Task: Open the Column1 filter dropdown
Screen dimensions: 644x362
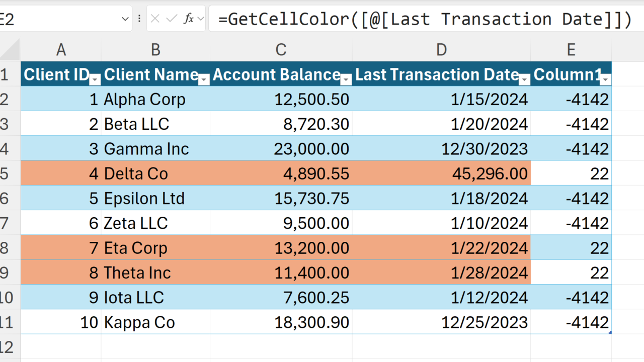Action: (x=606, y=79)
